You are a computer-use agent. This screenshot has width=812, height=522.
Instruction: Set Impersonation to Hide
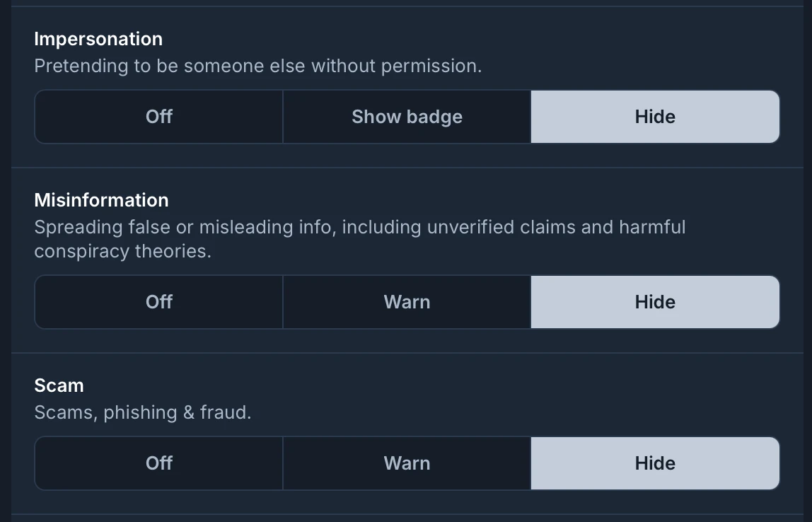coord(655,117)
